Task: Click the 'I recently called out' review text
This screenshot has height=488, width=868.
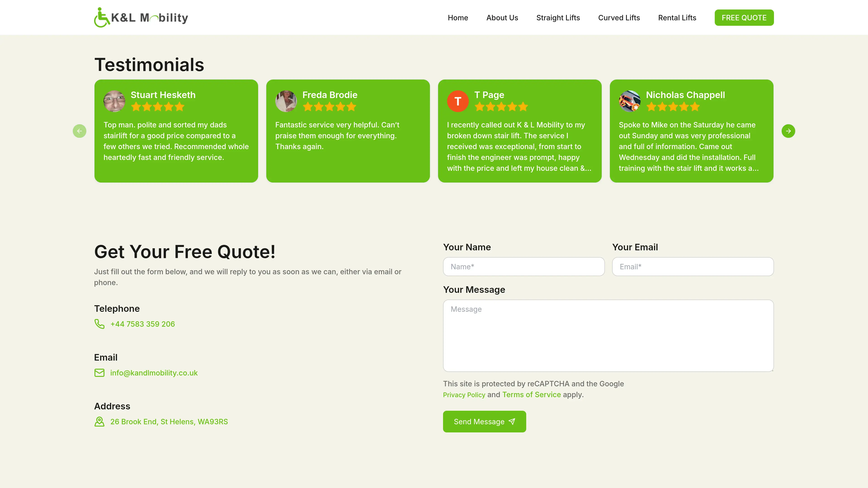Action: click(519, 146)
